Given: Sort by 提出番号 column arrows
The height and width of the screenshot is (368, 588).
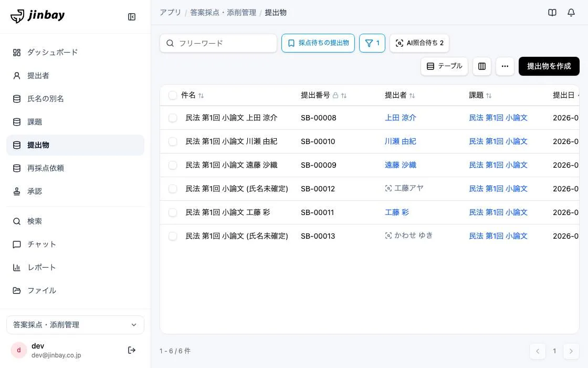Looking at the screenshot, I should pyautogui.click(x=344, y=96).
